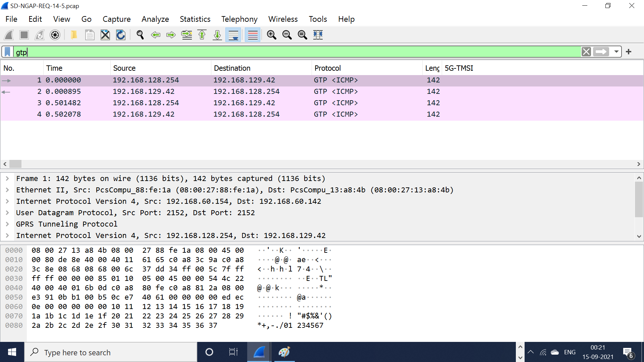644x362 pixels.
Task: Open the Find Packet tool
Action: click(140, 35)
